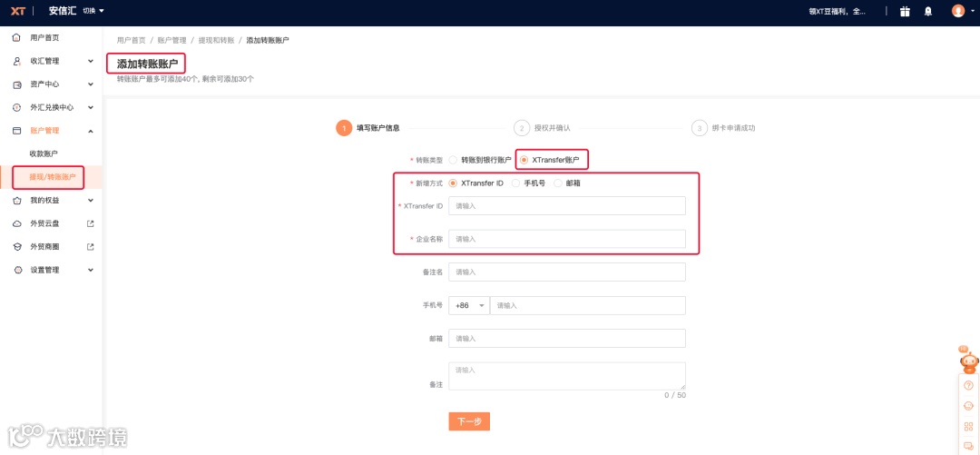Select 转账到银行账户 radio option
Screen dimensions: 980x455
453,160
